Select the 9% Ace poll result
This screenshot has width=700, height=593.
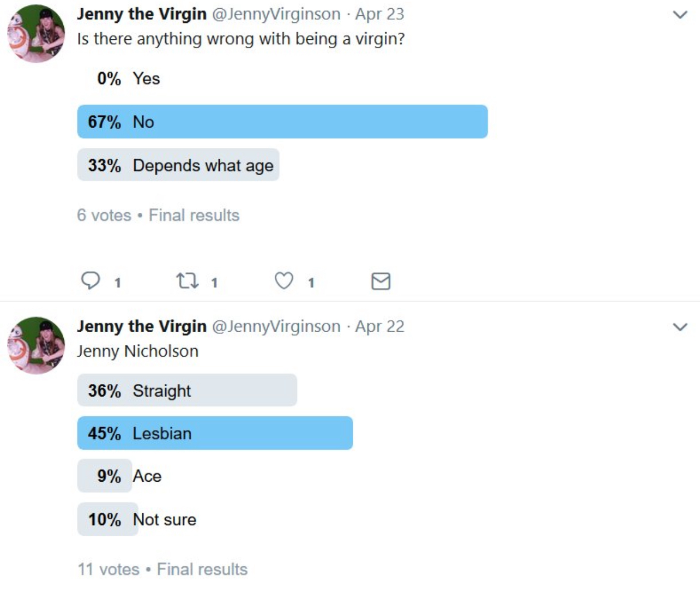(x=120, y=476)
